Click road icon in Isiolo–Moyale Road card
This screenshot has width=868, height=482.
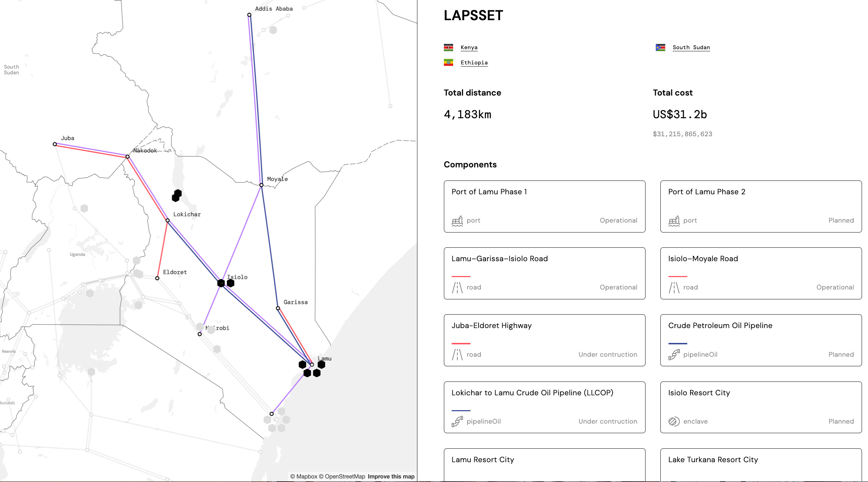point(674,287)
